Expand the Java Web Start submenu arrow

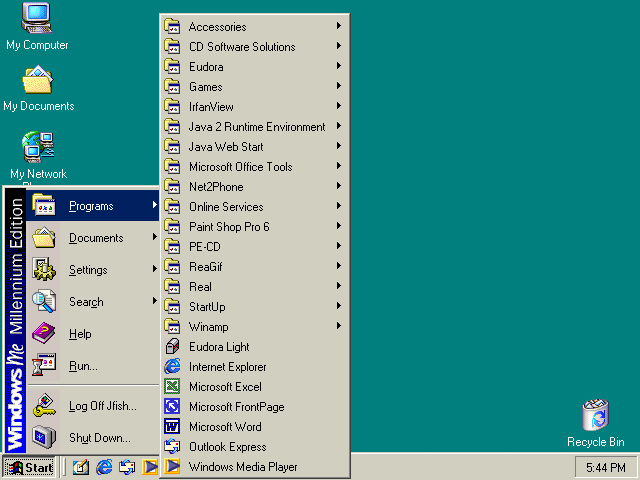(339, 146)
